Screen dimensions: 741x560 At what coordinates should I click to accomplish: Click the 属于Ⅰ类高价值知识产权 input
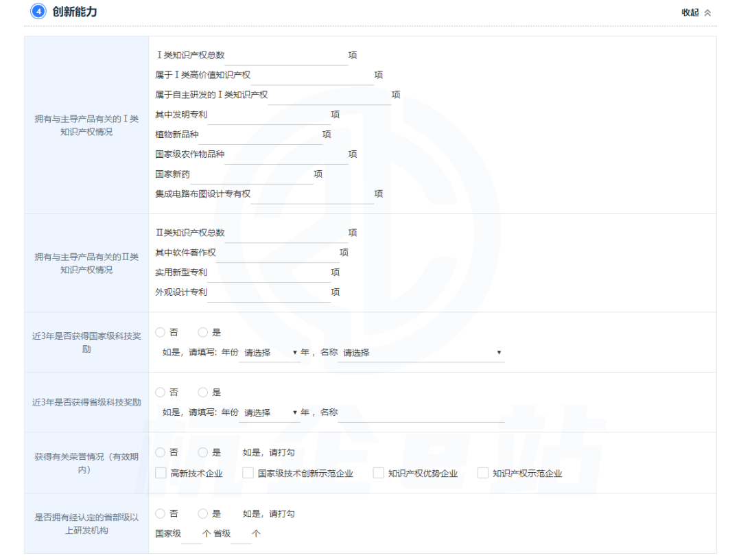(312, 75)
